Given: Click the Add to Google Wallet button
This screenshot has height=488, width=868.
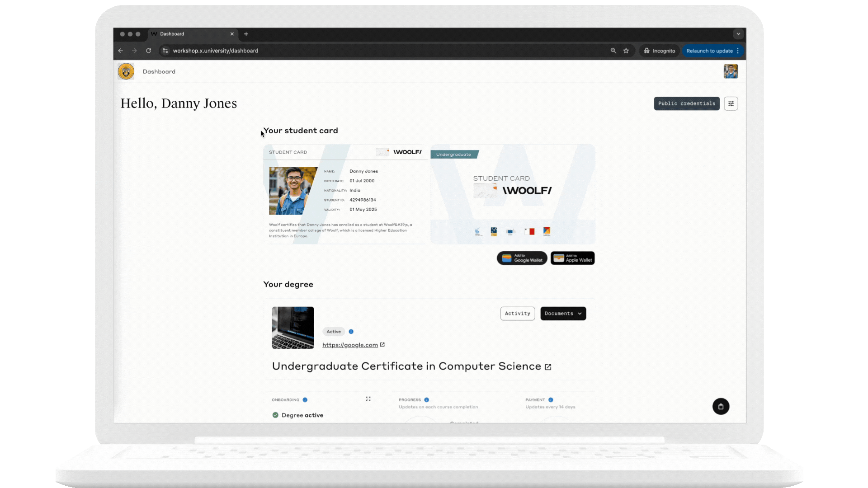Looking at the screenshot, I should pyautogui.click(x=522, y=258).
